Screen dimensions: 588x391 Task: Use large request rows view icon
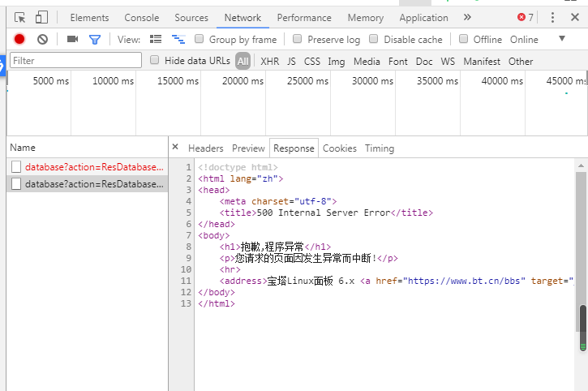pyautogui.click(x=156, y=39)
